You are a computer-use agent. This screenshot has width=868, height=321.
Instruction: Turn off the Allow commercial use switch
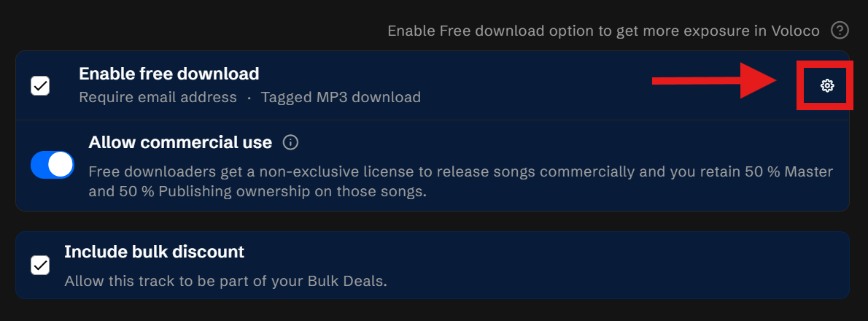(53, 165)
